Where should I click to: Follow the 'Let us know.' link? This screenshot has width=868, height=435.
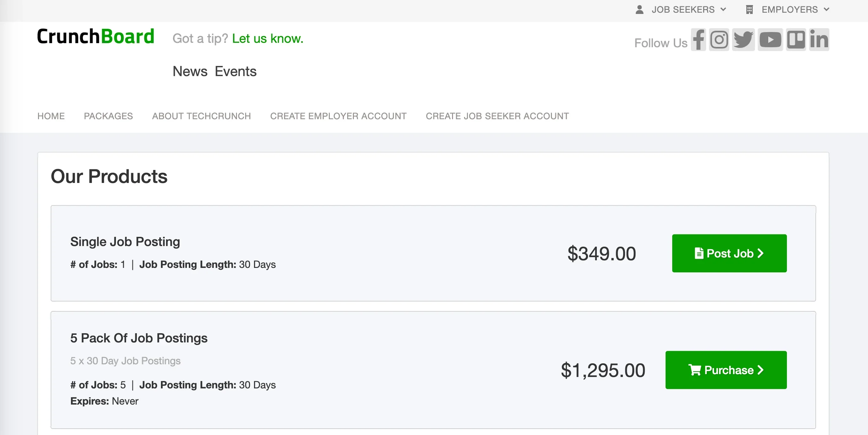point(268,38)
